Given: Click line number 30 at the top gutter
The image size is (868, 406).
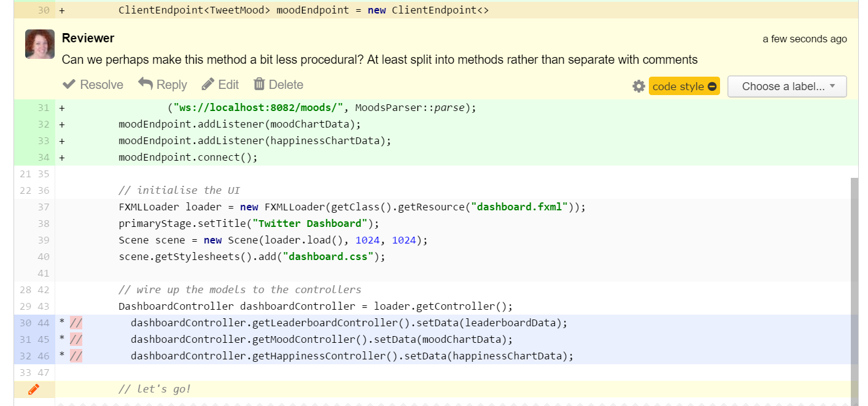Looking at the screenshot, I should (43, 10).
